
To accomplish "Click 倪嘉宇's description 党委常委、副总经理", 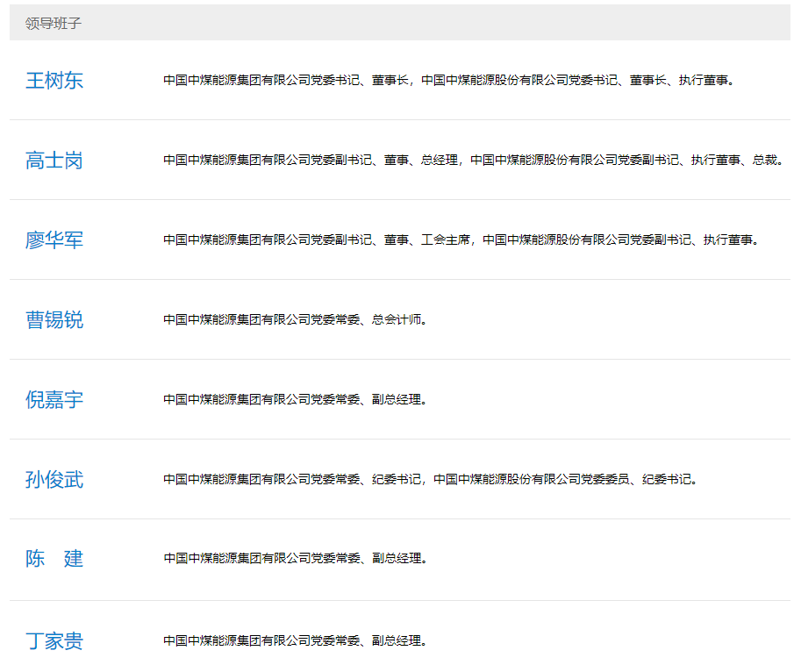I will pos(296,399).
